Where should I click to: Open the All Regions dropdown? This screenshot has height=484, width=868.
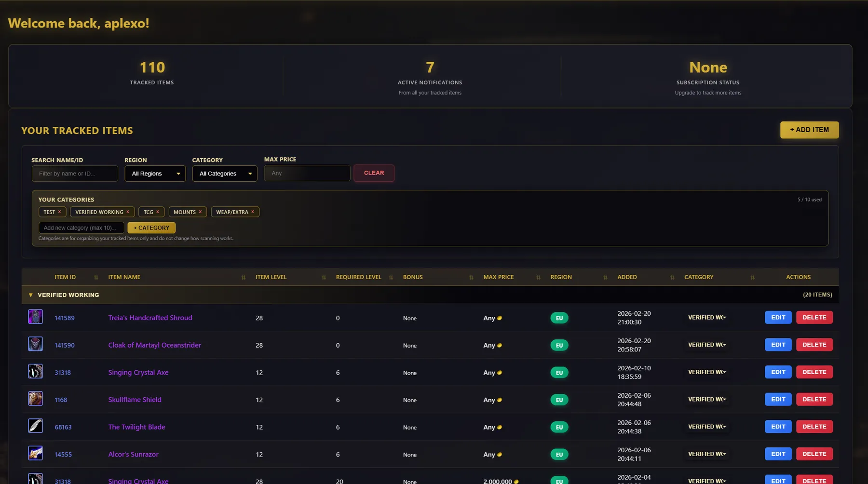[155, 174]
